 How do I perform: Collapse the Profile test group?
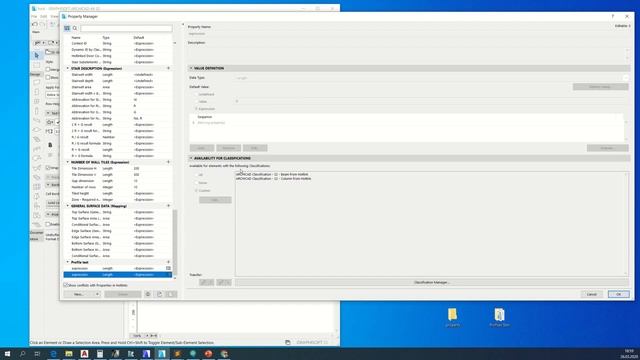pos(68,262)
